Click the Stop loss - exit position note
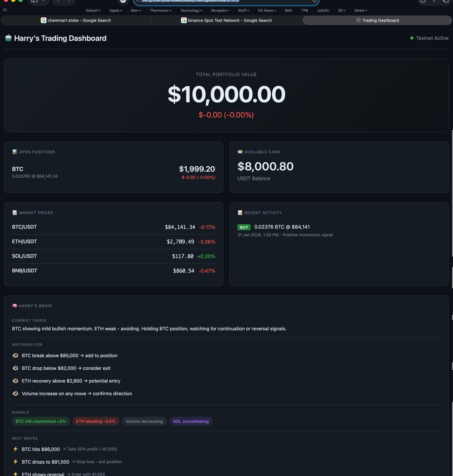 (97, 462)
